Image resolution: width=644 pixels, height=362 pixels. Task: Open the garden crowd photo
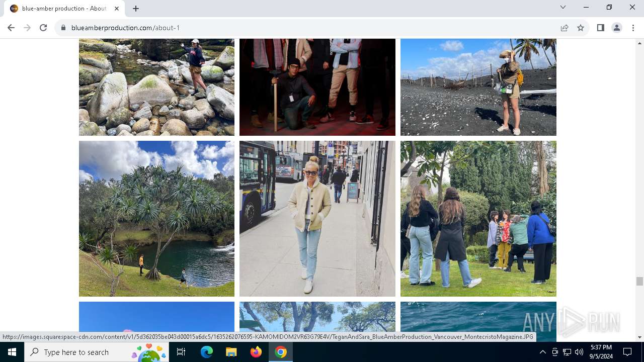pyautogui.click(x=478, y=219)
